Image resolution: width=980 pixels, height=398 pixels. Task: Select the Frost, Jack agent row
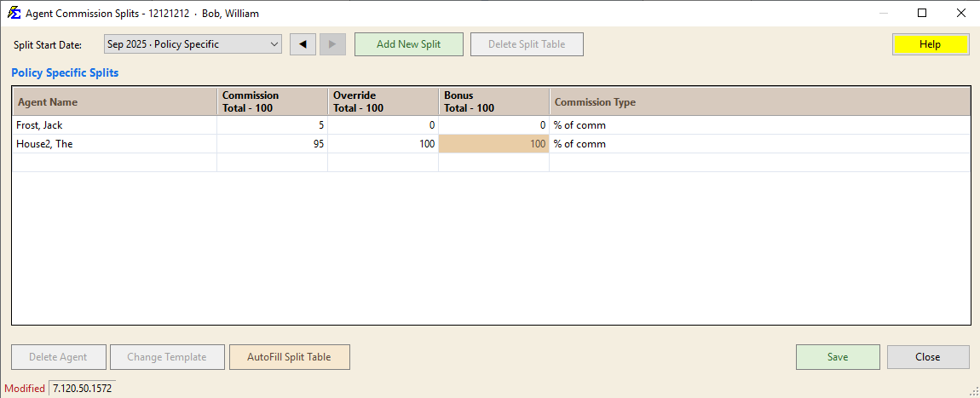pos(491,125)
